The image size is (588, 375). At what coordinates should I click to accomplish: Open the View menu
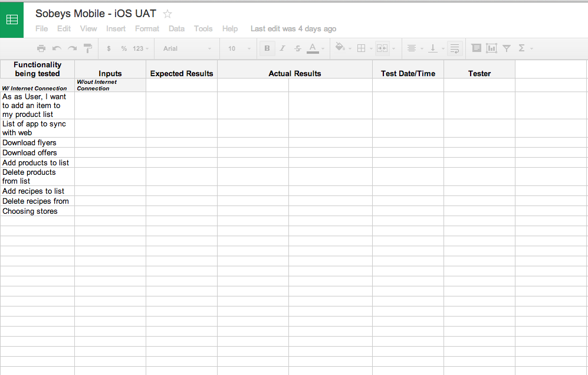click(88, 29)
